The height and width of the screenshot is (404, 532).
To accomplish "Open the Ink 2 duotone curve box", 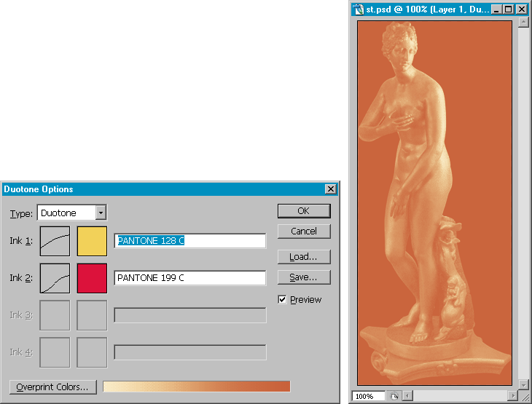I will click(55, 278).
